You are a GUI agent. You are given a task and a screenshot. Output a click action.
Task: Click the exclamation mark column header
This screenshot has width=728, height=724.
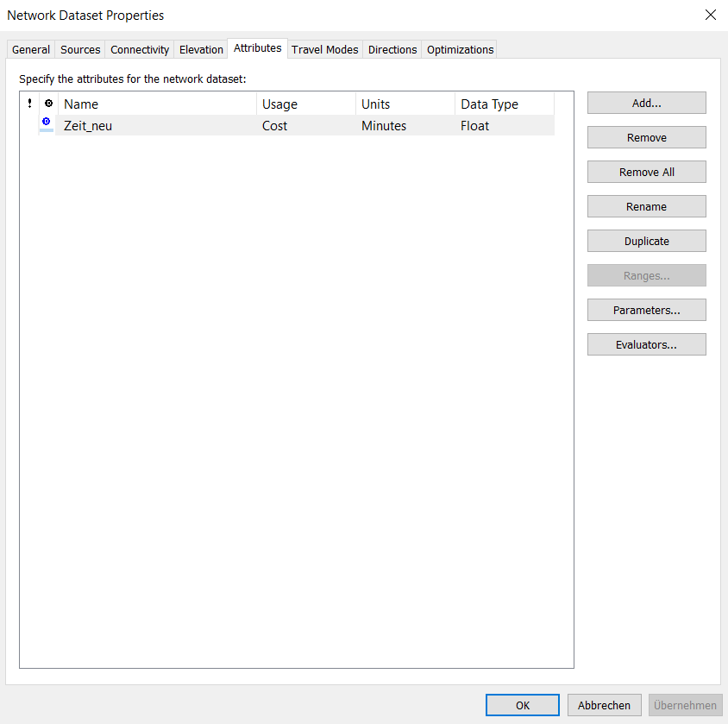(x=29, y=104)
